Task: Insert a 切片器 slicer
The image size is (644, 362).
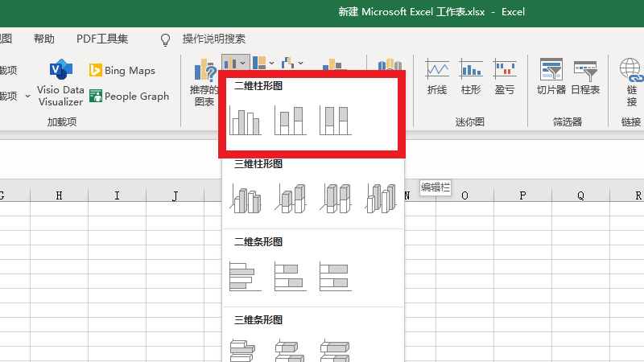Action: (x=551, y=78)
